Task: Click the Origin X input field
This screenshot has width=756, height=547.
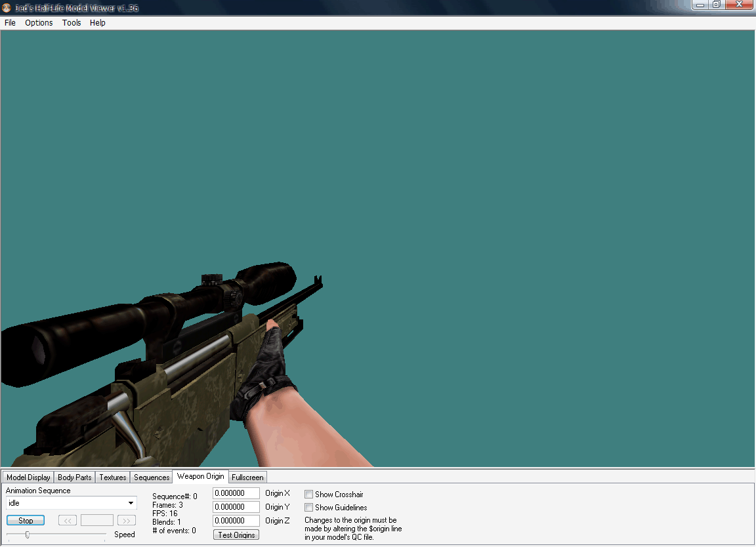Action: (236, 493)
